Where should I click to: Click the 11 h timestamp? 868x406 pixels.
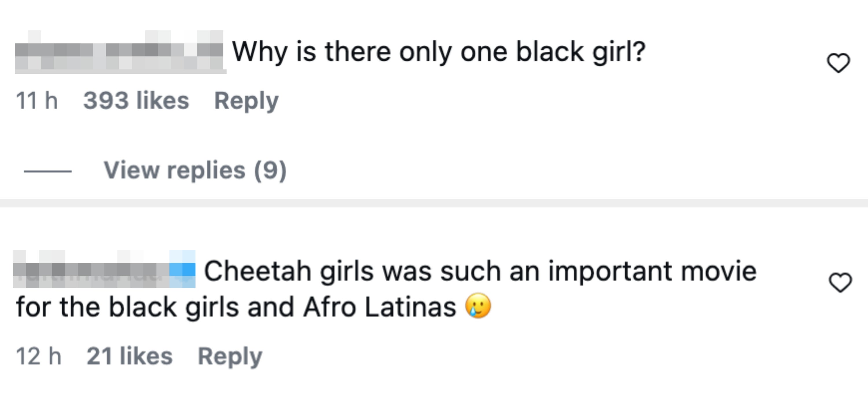pyautogui.click(x=37, y=100)
